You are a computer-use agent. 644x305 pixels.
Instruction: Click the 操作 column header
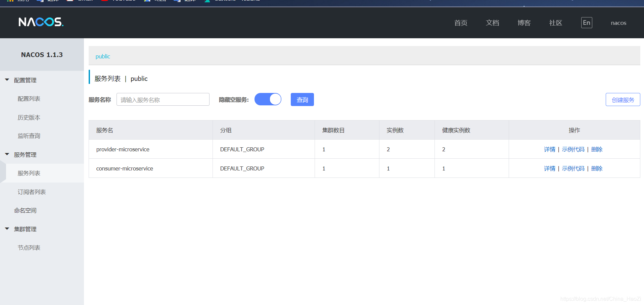tap(574, 130)
